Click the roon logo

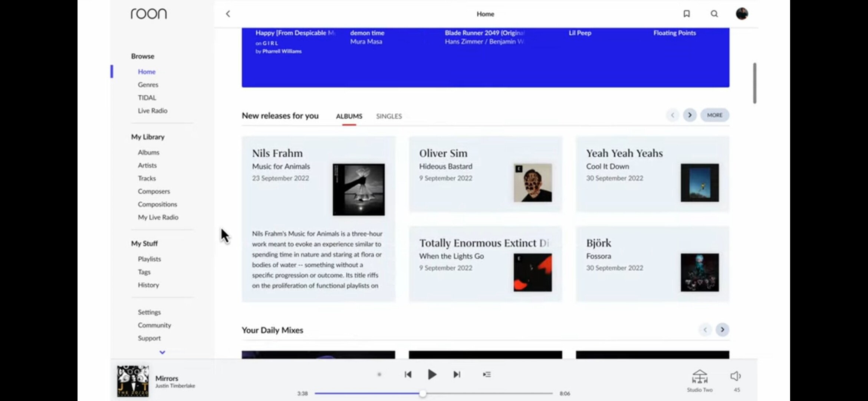pos(149,14)
